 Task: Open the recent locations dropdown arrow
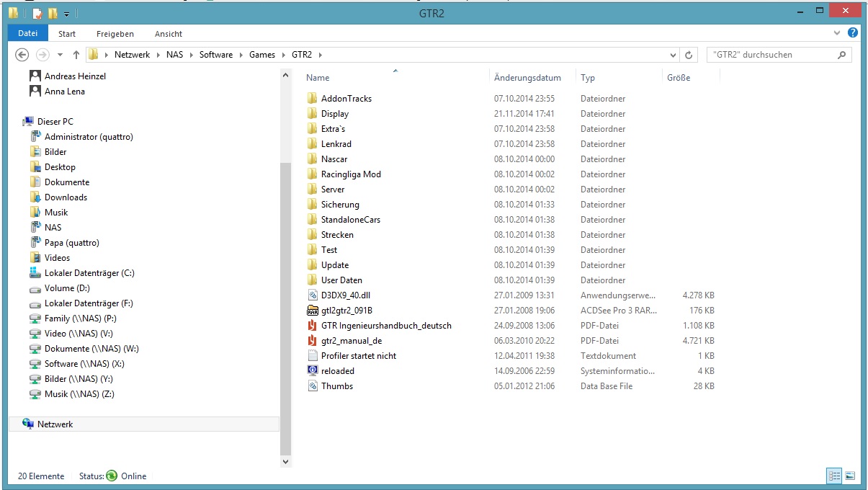tap(60, 55)
